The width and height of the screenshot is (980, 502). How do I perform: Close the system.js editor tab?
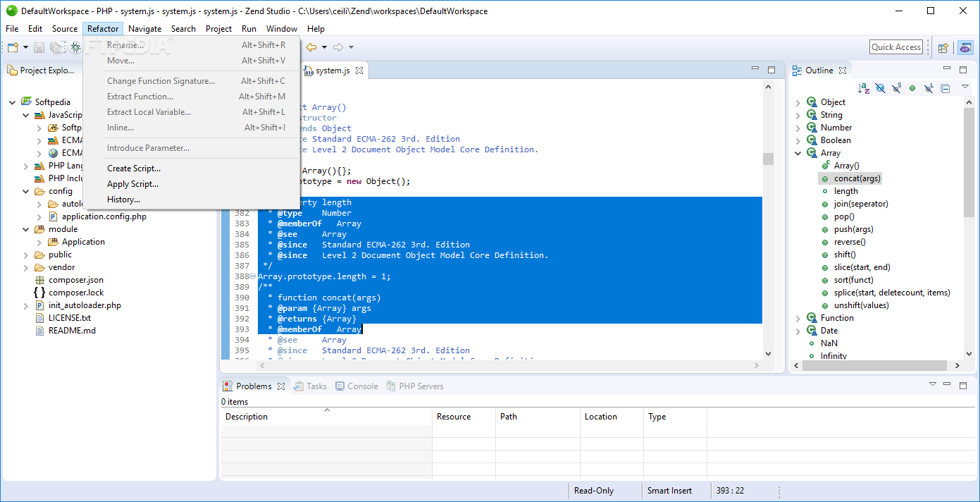coord(359,71)
